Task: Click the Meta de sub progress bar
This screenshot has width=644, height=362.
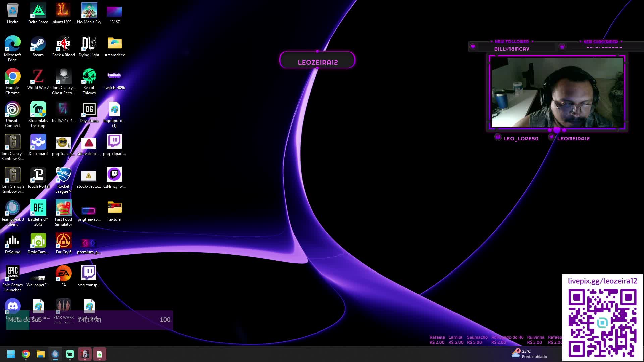Action: pyautogui.click(x=89, y=320)
